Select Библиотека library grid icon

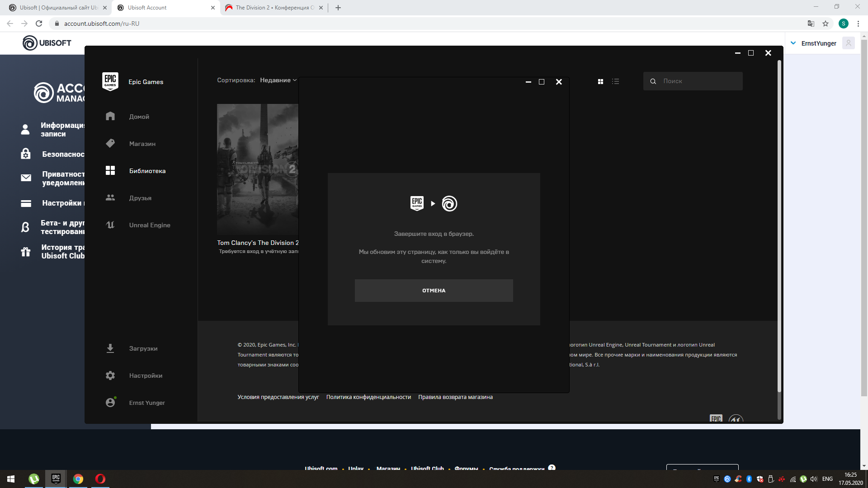click(x=110, y=170)
